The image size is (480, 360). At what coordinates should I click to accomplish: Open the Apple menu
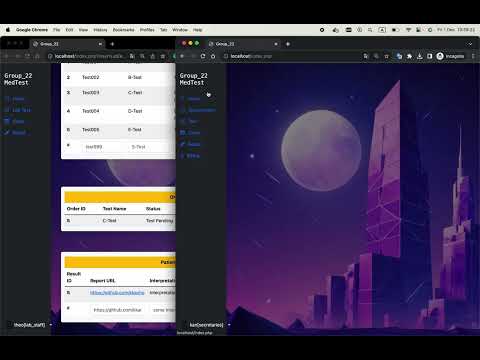(x=8, y=30)
